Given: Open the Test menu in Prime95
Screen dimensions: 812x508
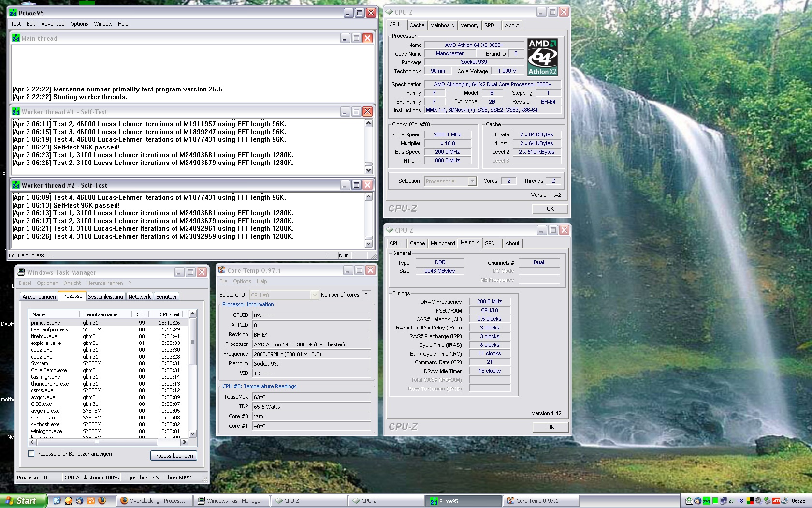Looking at the screenshot, I should (x=16, y=24).
